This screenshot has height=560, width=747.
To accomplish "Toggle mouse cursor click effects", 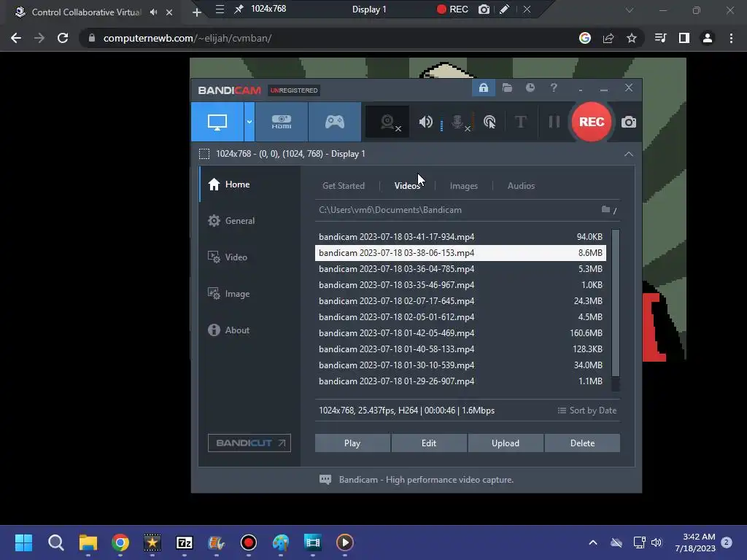I will tap(489, 122).
